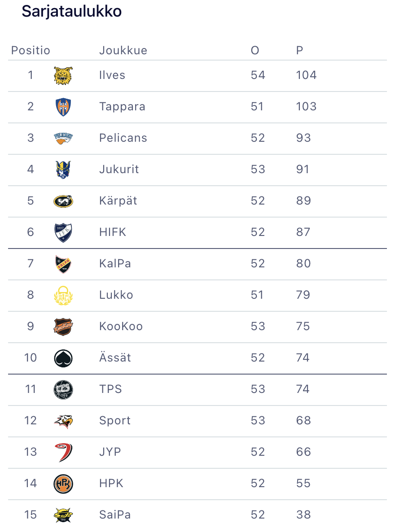The height and width of the screenshot is (532, 395).
Task: Open the Tappara team name link
Action: coord(122,107)
